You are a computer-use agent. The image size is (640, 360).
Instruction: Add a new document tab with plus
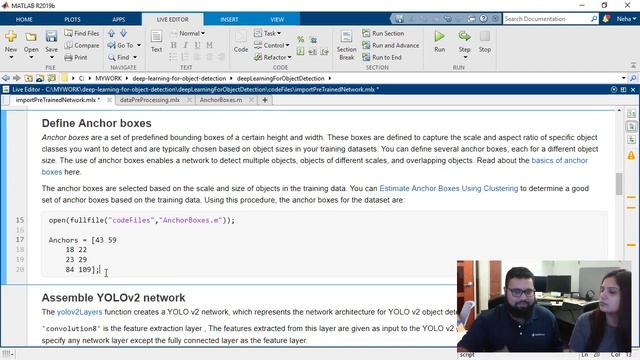pyautogui.click(x=265, y=100)
